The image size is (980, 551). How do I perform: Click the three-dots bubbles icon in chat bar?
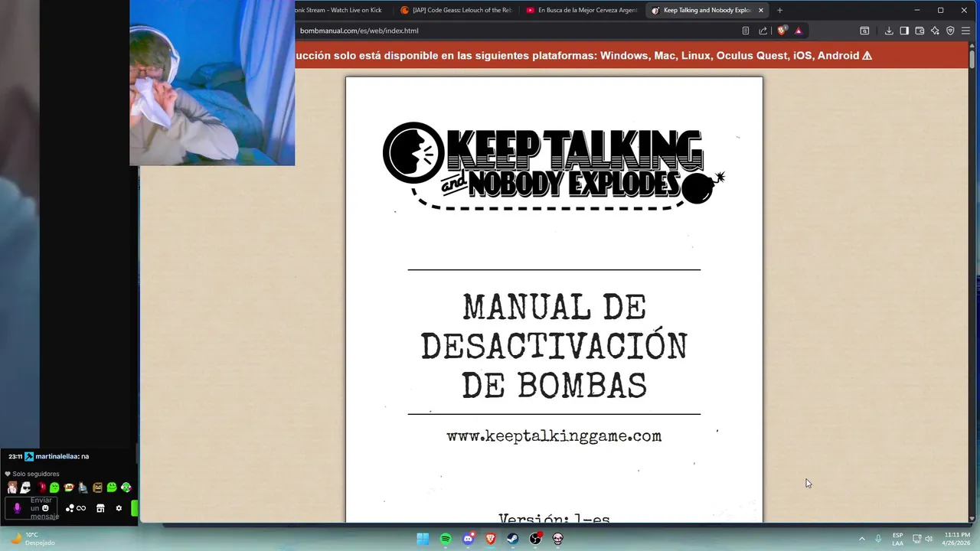point(70,508)
